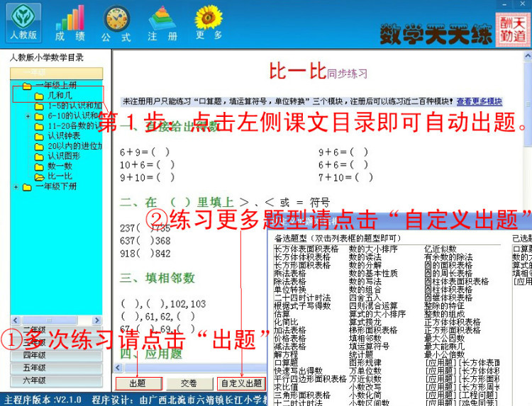Select 解方程 question type

point(286,355)
